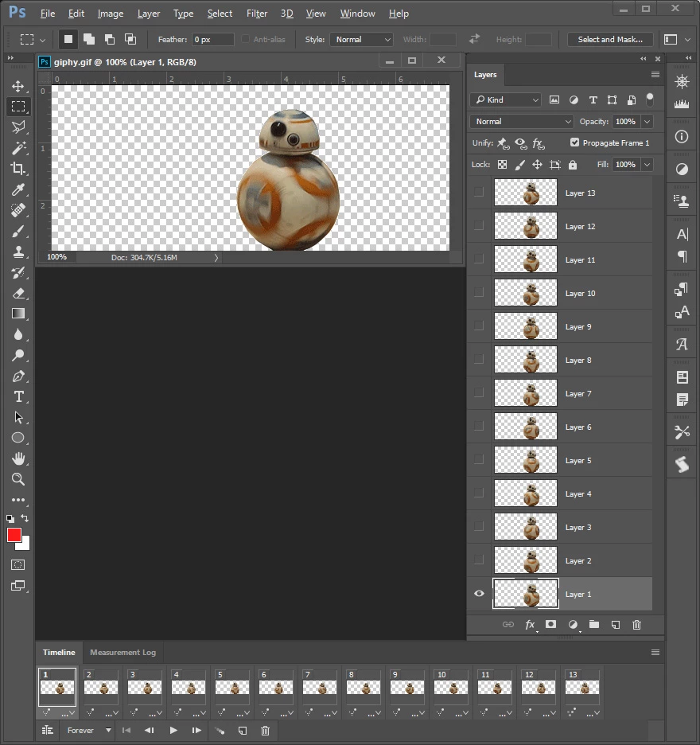Screen dimensions: 700x745
Task: Create a new layer group
Action: click(x=594, y=624)
